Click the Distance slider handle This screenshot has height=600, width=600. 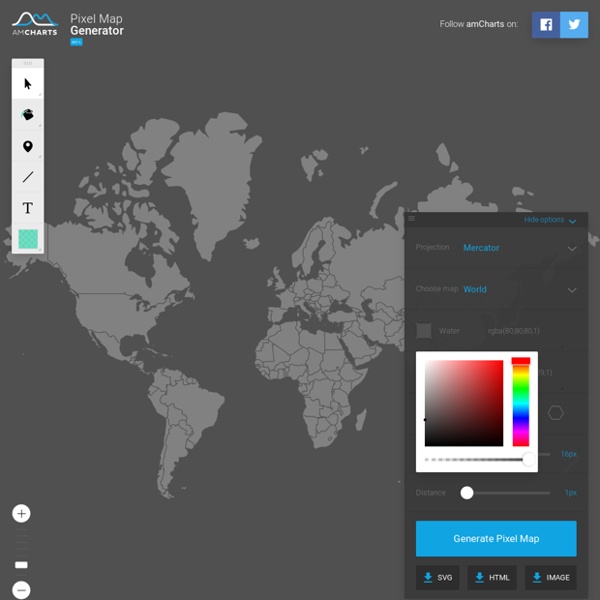pos(467,492)
